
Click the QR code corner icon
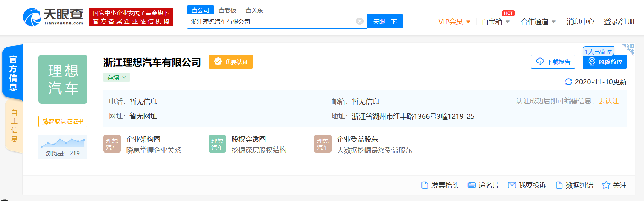pyautogui.click(x=629, y=49)
